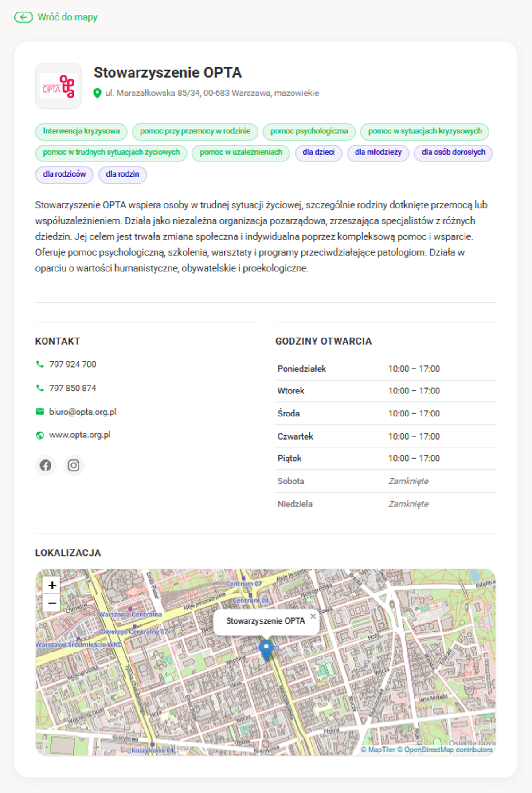Screen dimensions: 532x793
Task: Click the green location pin beside the address
Action: coord(97,94)
